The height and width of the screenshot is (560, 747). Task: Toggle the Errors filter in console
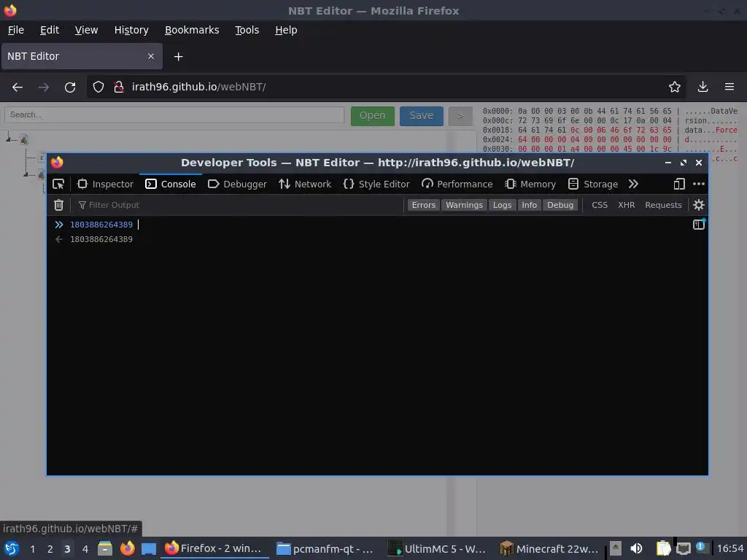tap(424, 205)
